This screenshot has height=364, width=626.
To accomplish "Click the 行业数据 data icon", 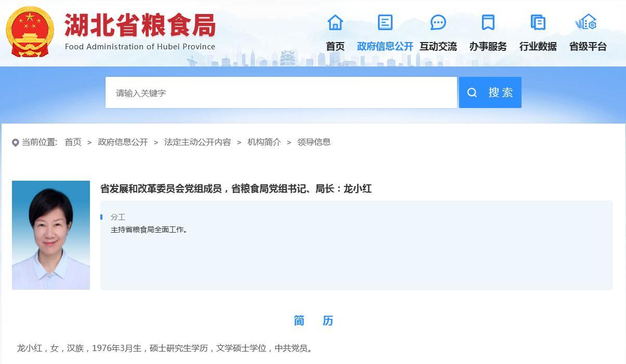I will tap(537, 22).
